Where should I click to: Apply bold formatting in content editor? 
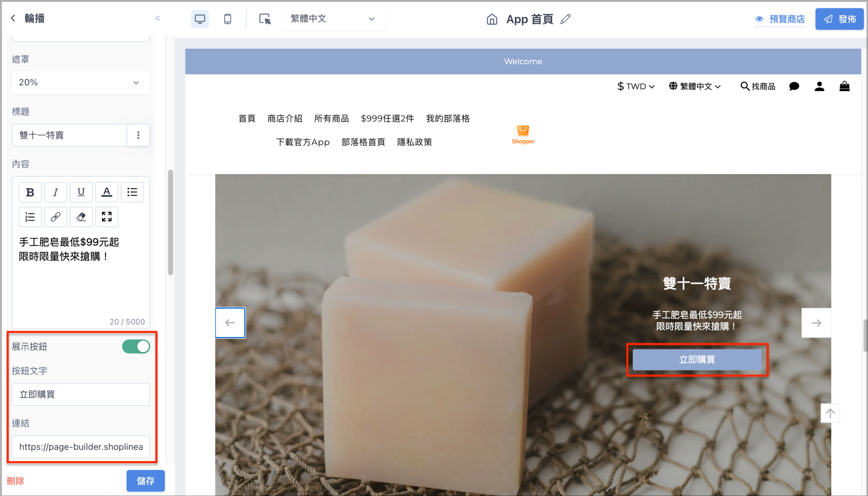click(30, 192)
